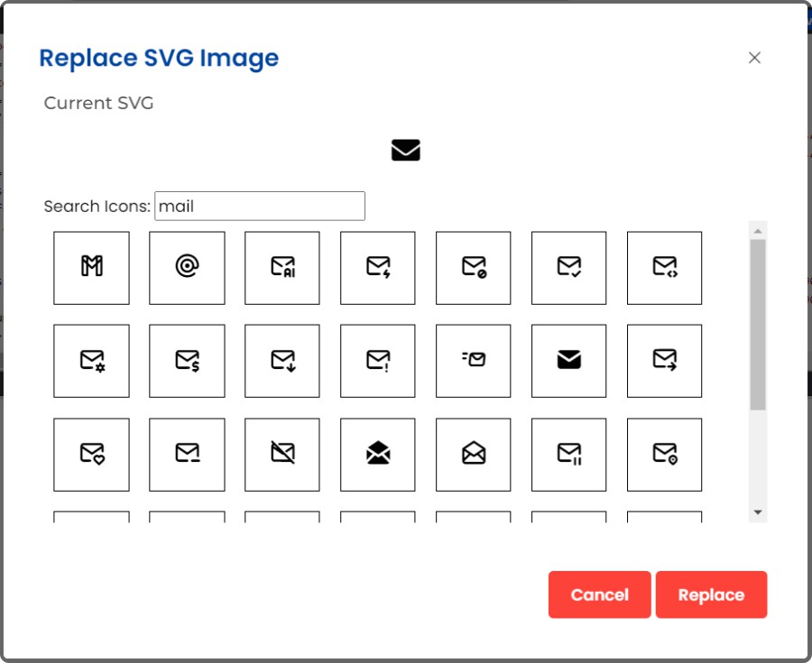Pick the mail with pause symbol icon

click(x=569, y=455)
